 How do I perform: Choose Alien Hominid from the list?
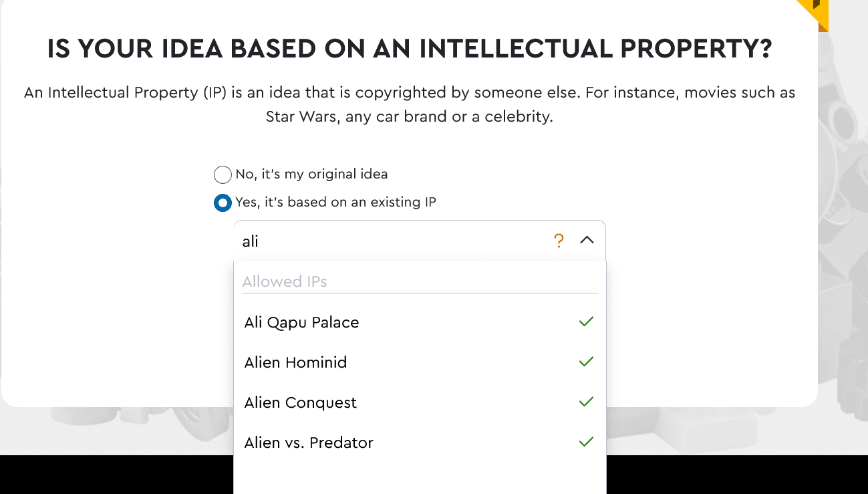coord(420,362)
